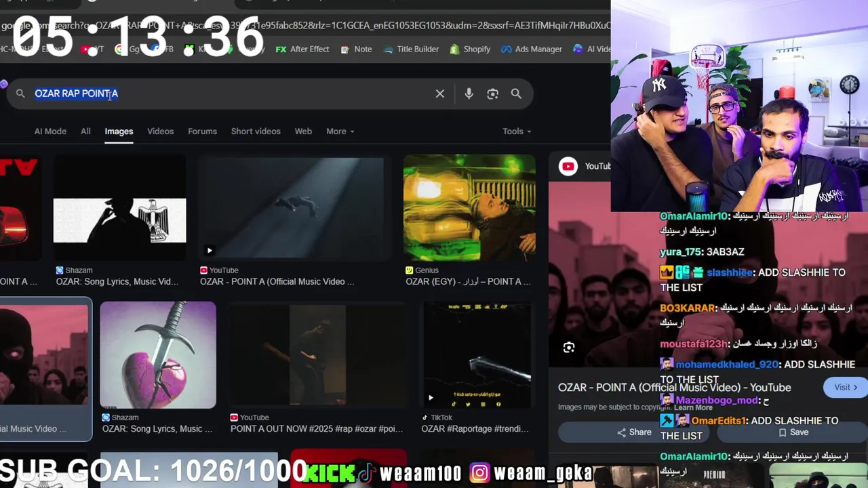The width and height of the screenshot is (868, 488).
Task: Open 'OZAR #Raportage #trendi...' TikTok link
Action: [x=475, y=428]
